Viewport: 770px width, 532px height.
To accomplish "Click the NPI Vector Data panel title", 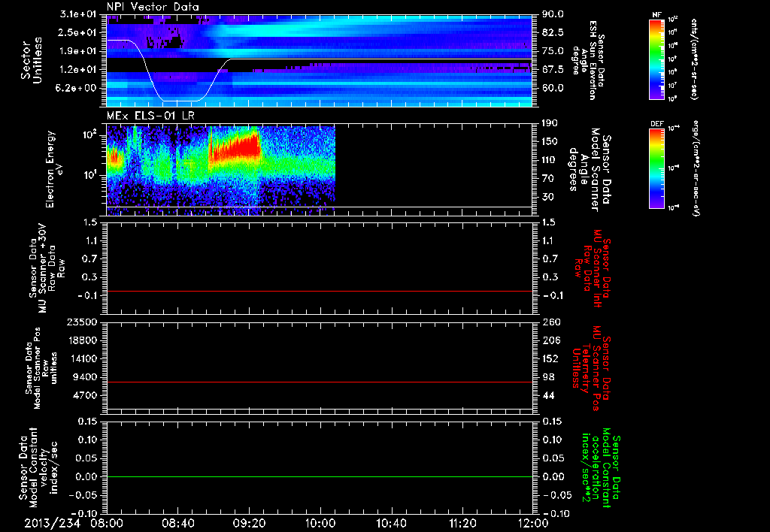I will tap(153, 7).
